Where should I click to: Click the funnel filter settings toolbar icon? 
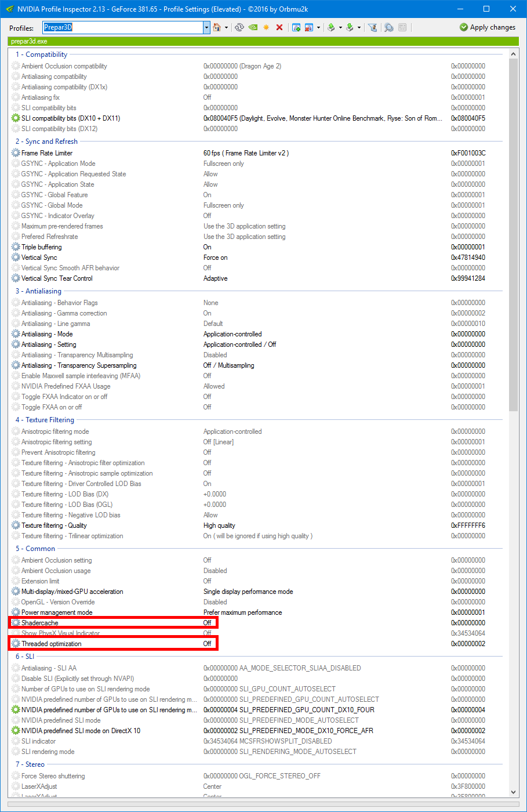(373, 27)
